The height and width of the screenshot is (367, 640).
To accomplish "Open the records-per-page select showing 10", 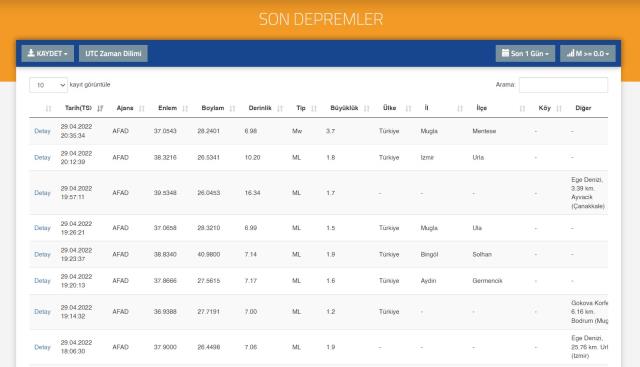I will 48,85.
